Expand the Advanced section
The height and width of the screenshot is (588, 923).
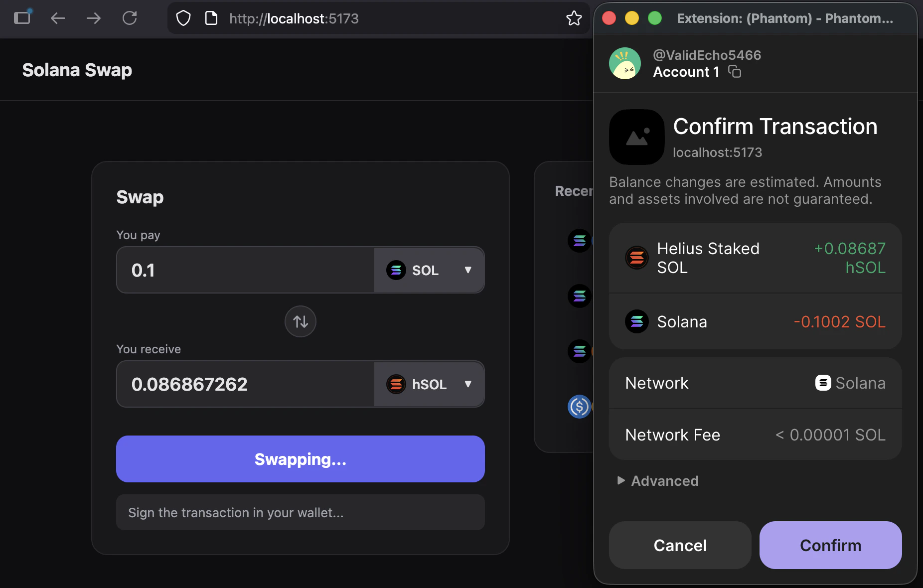pos(658,481)
